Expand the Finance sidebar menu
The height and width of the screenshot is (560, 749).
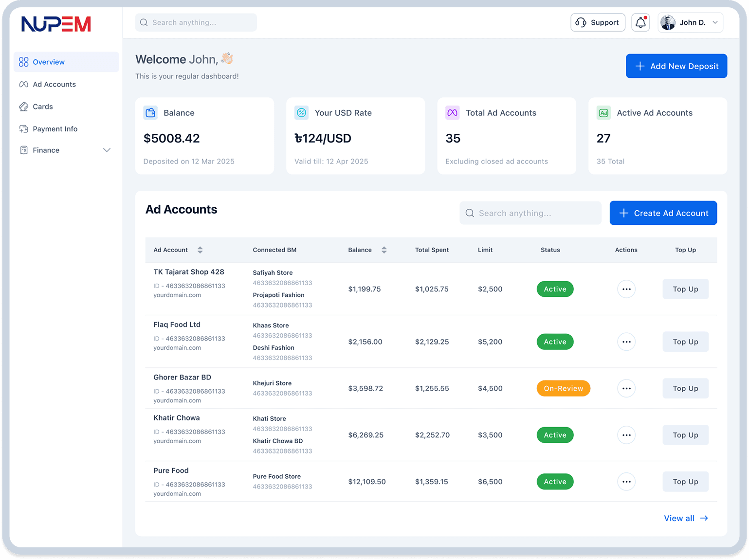pyautogui.click(x=107, y=150)
